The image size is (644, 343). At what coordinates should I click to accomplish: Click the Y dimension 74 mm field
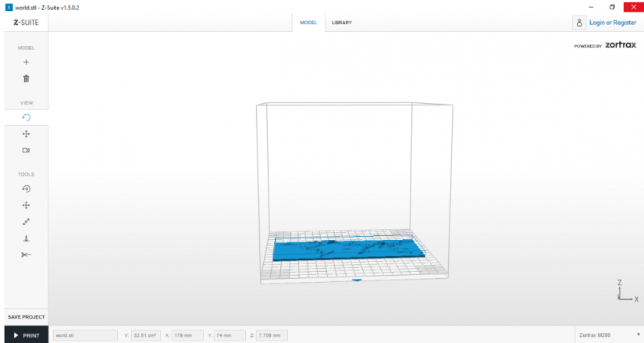[229, 335]
